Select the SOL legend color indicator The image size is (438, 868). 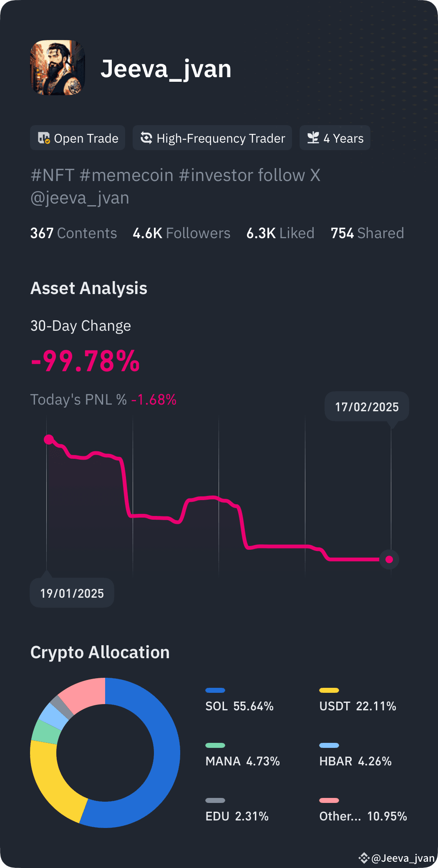coord(215,690)
